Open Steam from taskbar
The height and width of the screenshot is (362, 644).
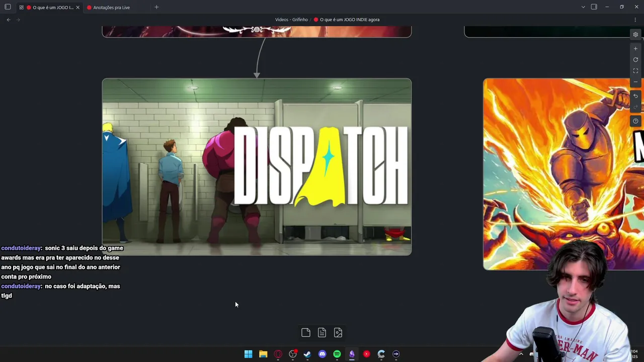(307, 354)
